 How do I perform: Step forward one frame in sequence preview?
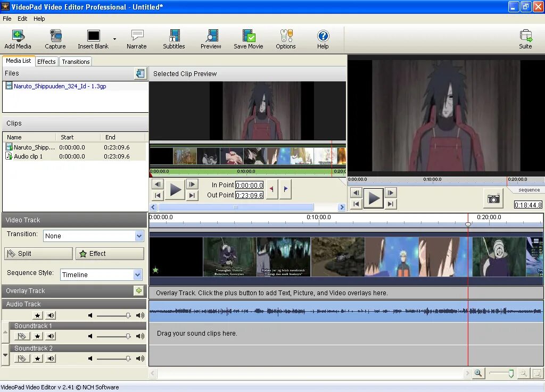tap(391, 193)
